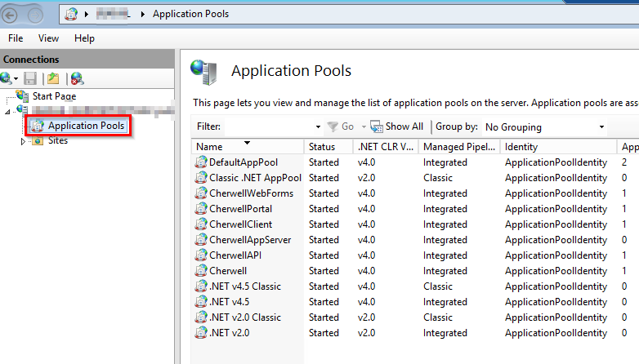Image resolution: width=639 pixels, height=364 pixels.
Task: Click the Start Page tree icon
Action: click(22, 96)
